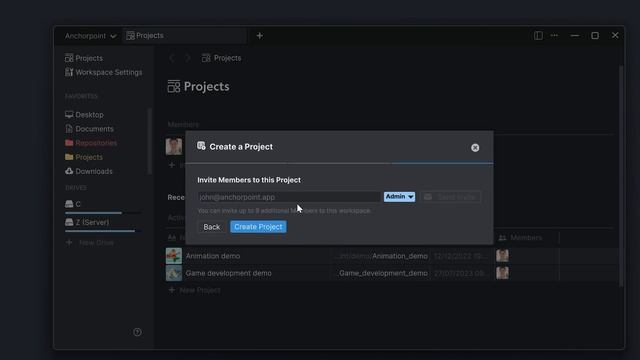Click member avatar in Animation demo row
Screen dimensions: 640x360
click(502, 256)
